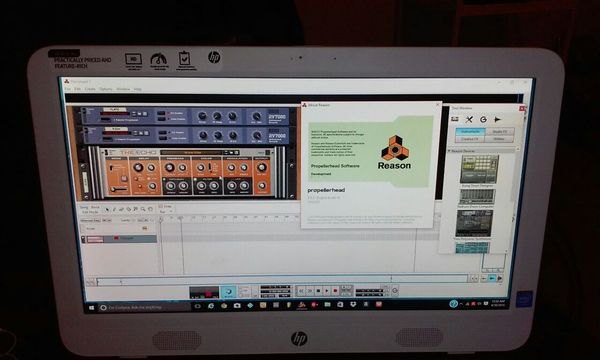Open the Create menu

(90, 89)
